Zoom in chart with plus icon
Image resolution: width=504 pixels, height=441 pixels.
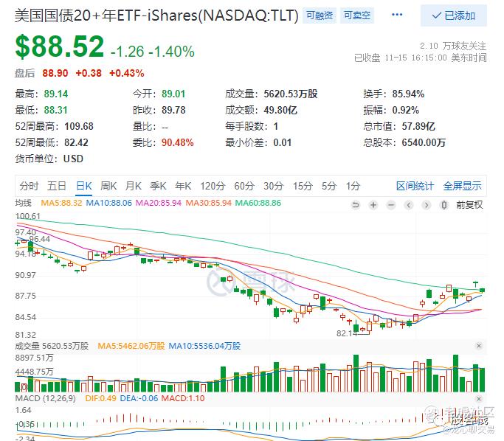coord(373,205)
